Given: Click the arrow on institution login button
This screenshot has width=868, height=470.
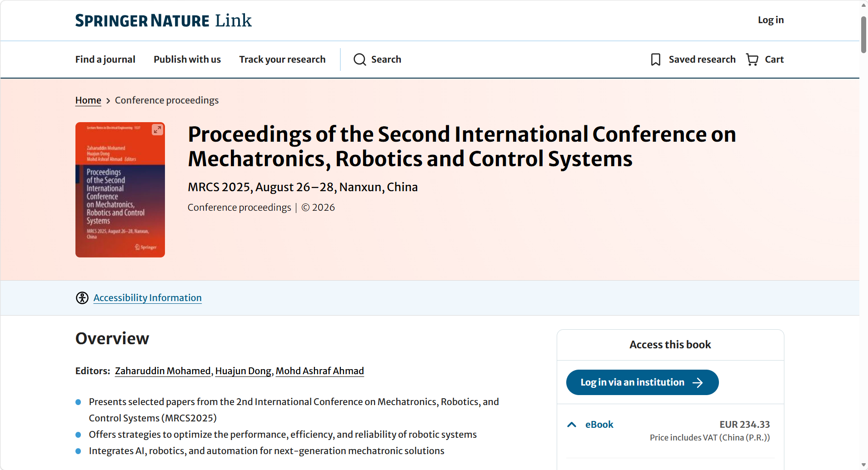Looking at the screenshot, I should click(698, 383).
